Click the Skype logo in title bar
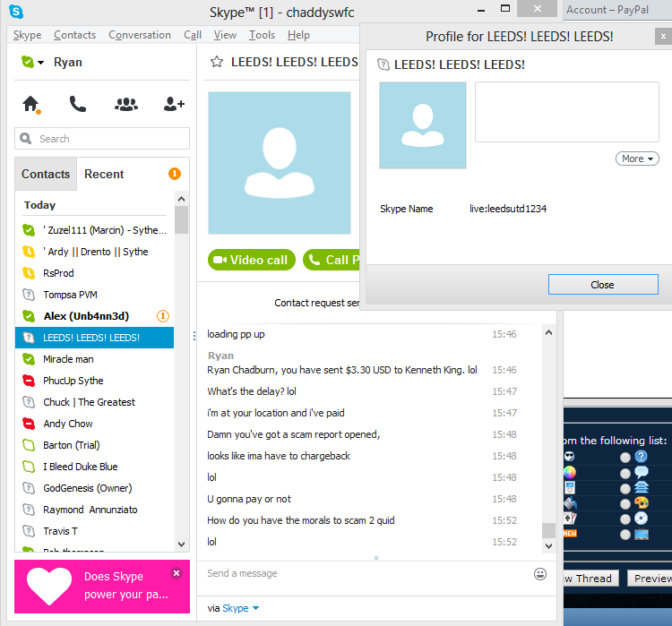This screenshot has height=626, width=672. point(16,12)
